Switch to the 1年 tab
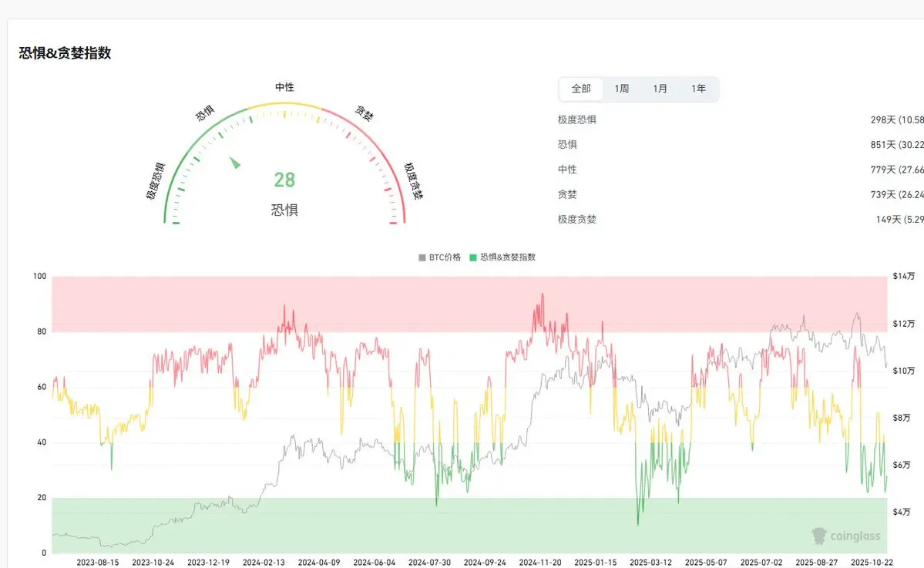The image size is (924, 568). coord(698,89)
